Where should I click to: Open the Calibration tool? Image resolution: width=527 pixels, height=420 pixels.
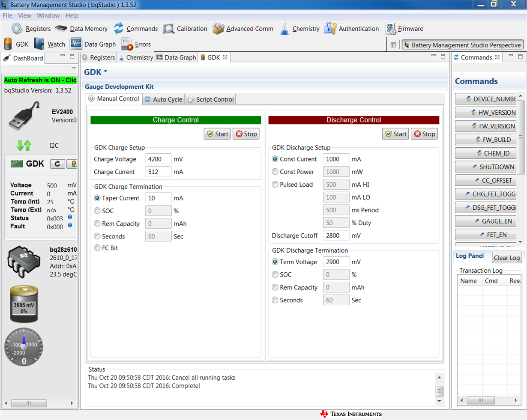pos(185,29)
